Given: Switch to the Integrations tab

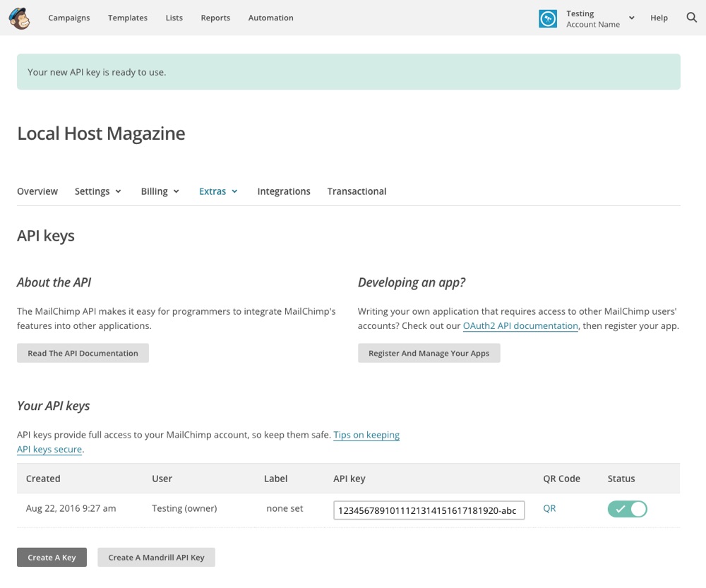Looking at the screenshot, I should point(284,191).
